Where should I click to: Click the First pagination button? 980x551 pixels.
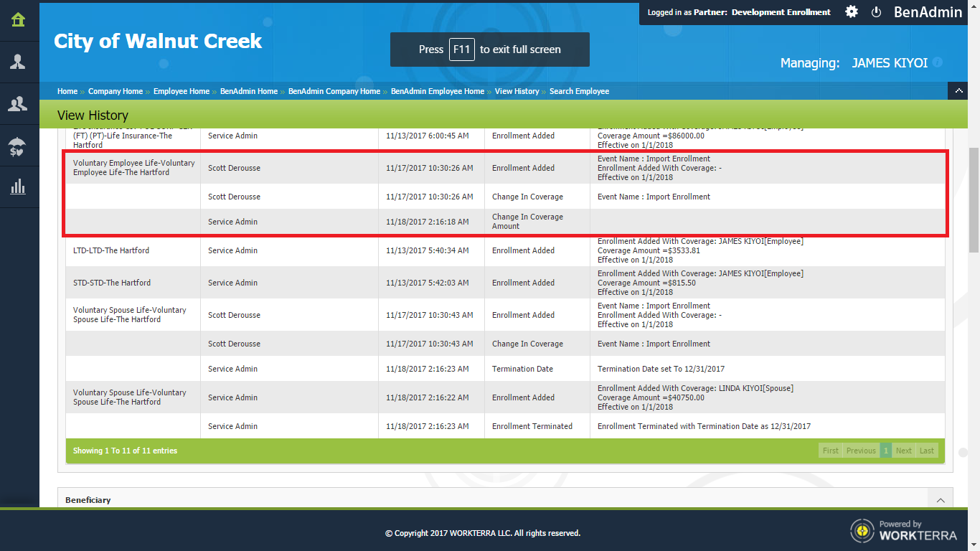[831, 451]
